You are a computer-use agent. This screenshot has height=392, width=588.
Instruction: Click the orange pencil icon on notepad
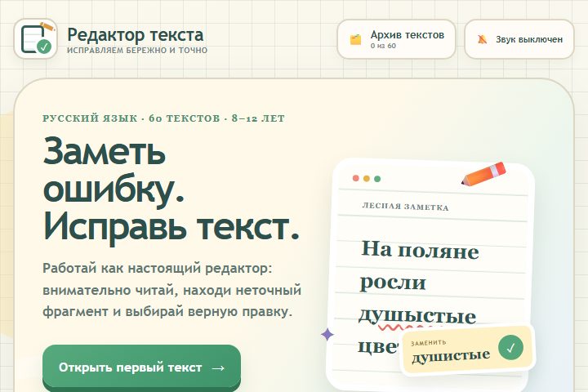point(483,174)
